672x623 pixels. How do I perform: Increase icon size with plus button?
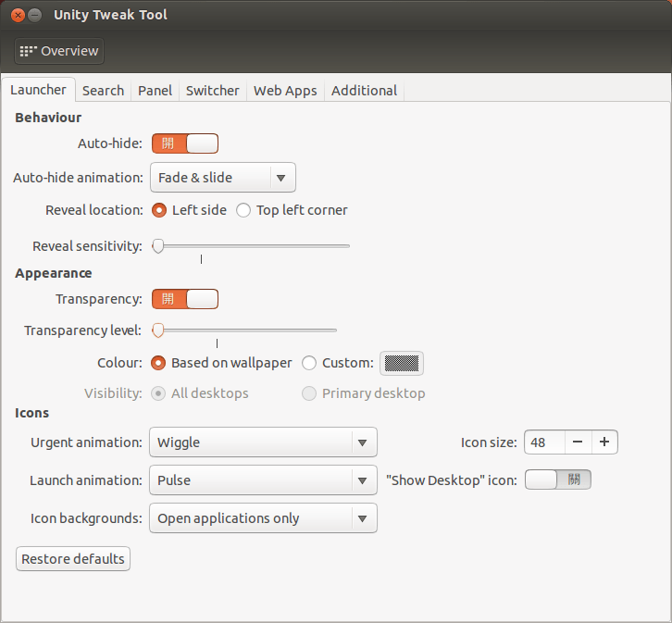click(x=604, y=442)
